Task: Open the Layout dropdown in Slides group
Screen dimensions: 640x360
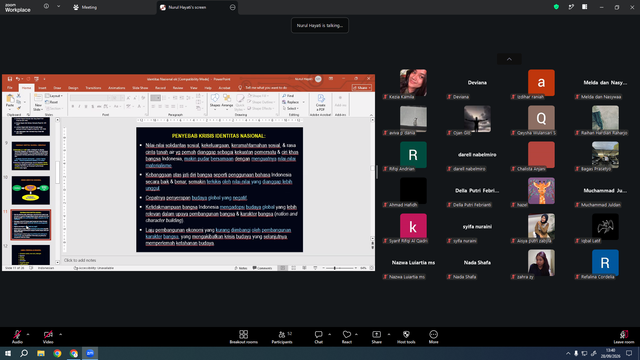Action: click(54, 96)
